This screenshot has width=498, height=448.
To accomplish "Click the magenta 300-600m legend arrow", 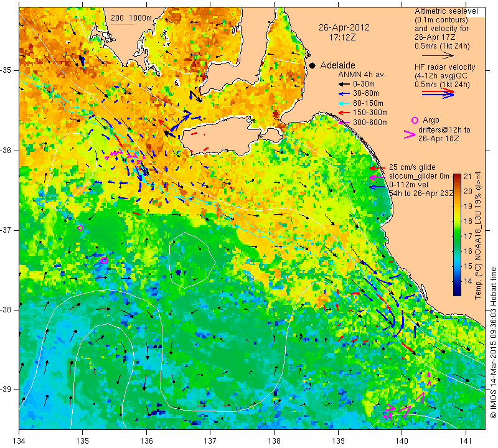I will pos(344,122).
